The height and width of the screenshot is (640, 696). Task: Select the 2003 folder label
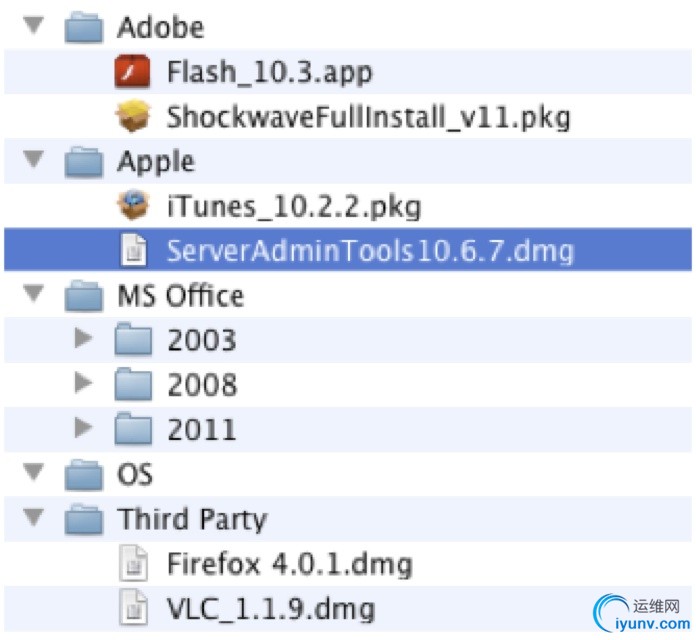202,341
